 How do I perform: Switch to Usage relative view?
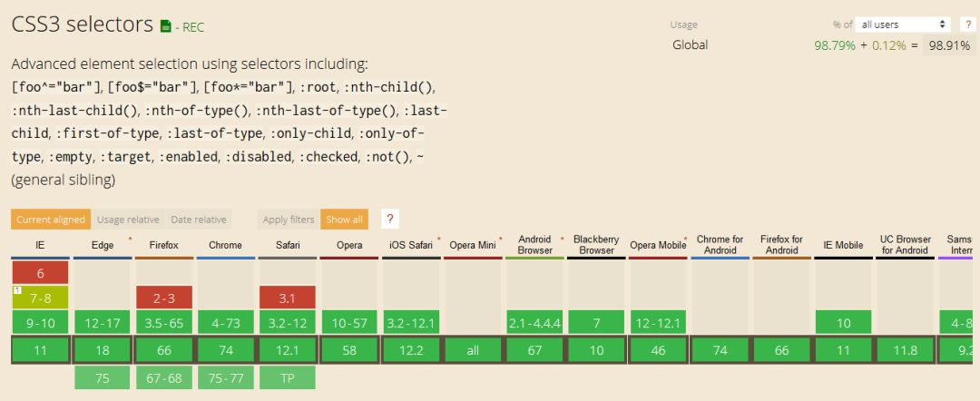pyautogui.click(x=128, y=220)
